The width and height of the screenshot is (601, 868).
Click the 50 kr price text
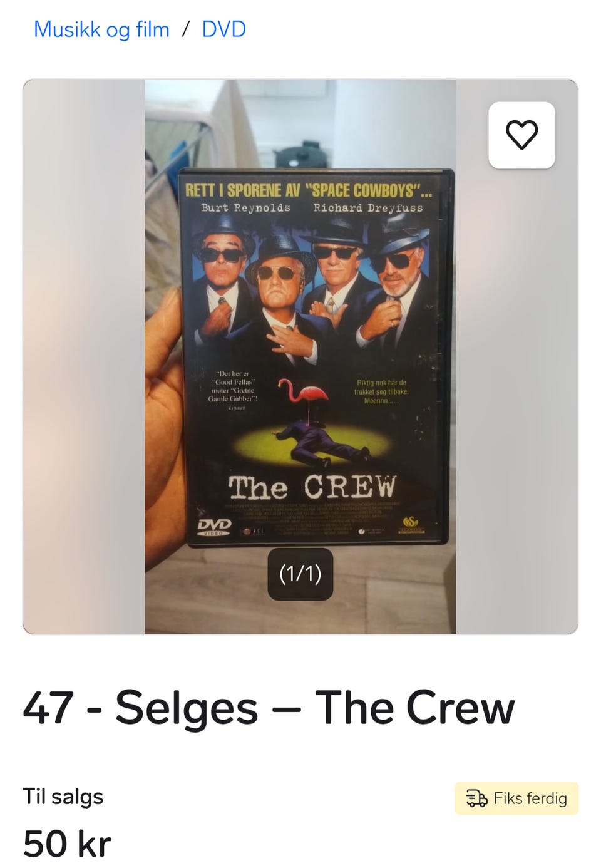[x=67, y=844]
